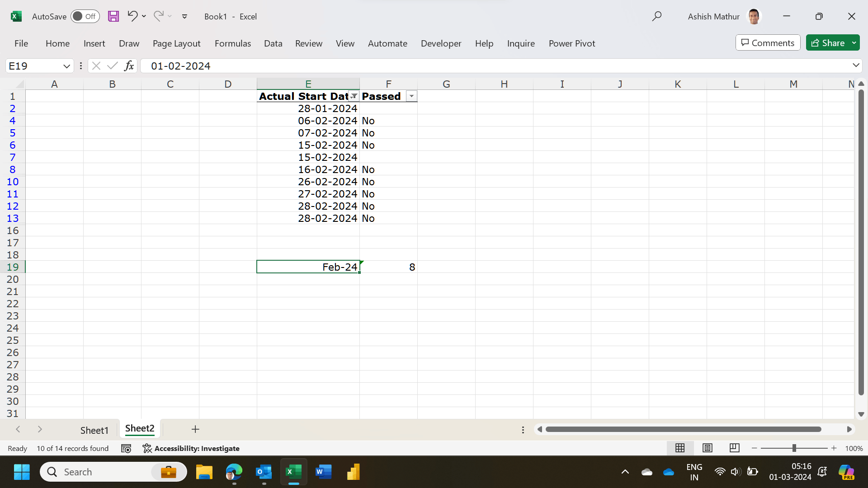868x488 pixels.
Task: Click the Share button
Action: pyautogui.click(x=828, y=43)
